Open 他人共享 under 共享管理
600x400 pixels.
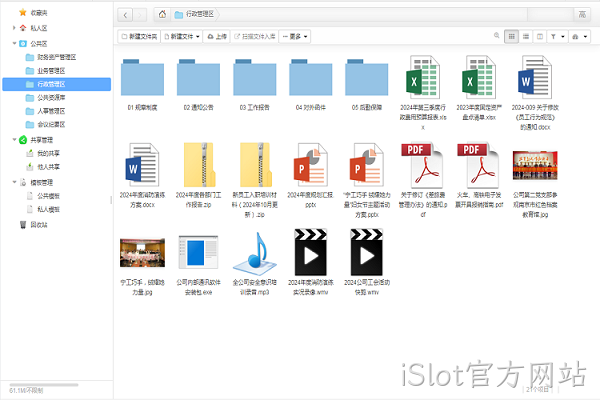pos(43,167)
